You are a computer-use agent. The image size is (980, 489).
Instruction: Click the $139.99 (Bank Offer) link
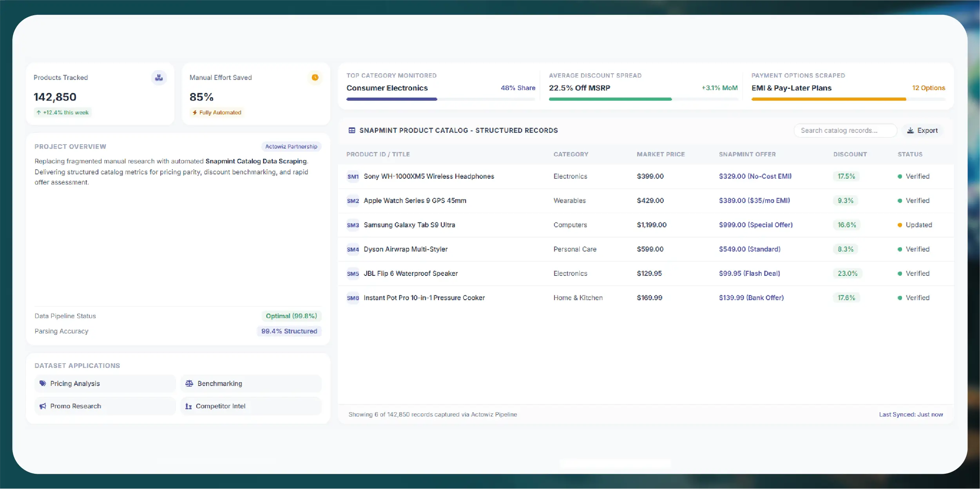pos(751,298)
